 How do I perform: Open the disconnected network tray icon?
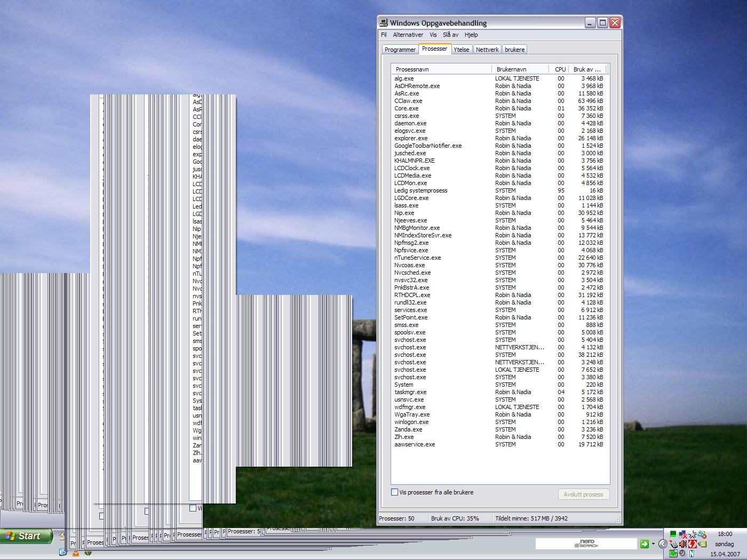(x=683, y=534)
